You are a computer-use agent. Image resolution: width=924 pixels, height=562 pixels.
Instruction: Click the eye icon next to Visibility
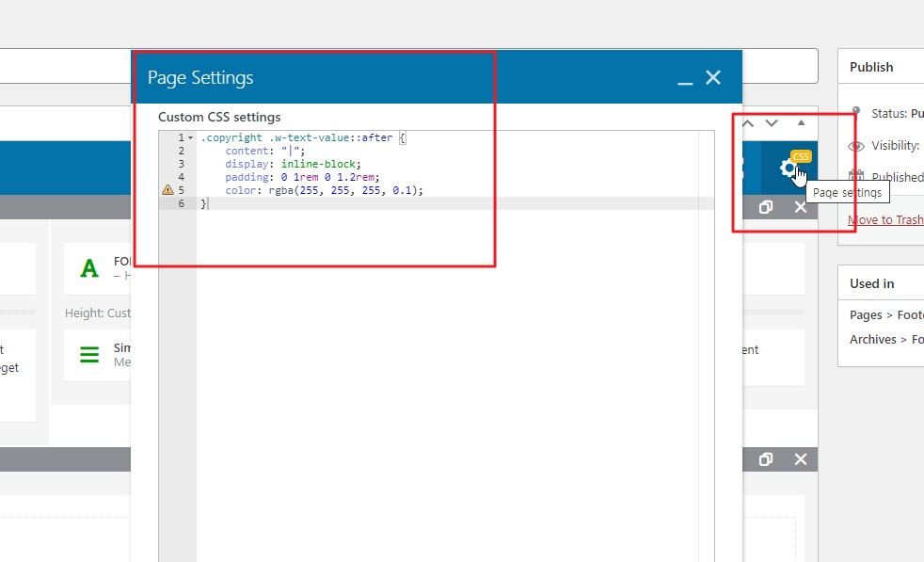[x=856, y=146]
